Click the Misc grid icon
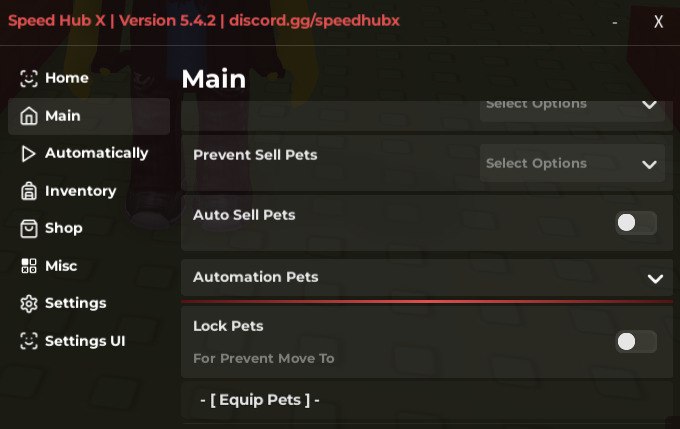The height and width of the screenshot is (429, 680). click(28, 266)
